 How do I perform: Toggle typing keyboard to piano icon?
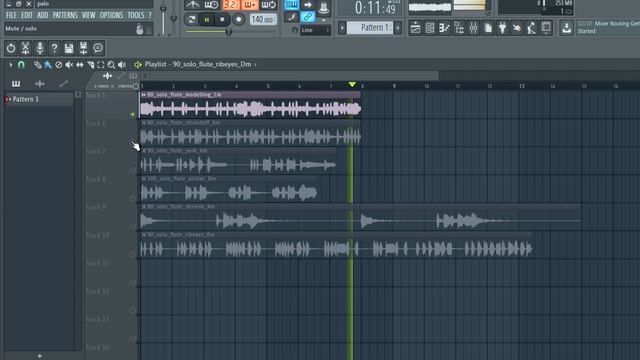292,4
